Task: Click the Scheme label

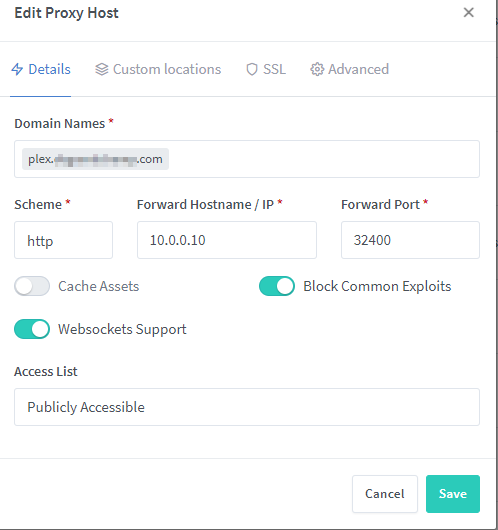Action: click(38, 204)
